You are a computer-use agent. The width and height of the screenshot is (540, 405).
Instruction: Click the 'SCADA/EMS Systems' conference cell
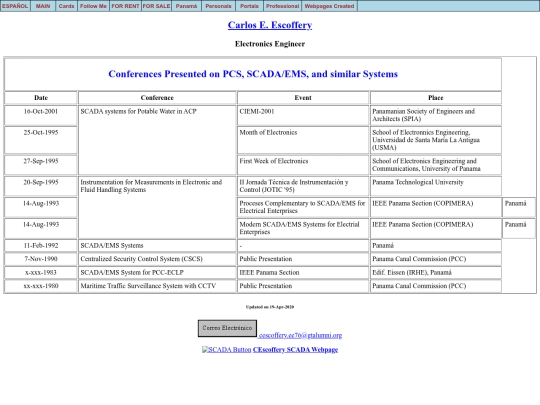(157, 246)
